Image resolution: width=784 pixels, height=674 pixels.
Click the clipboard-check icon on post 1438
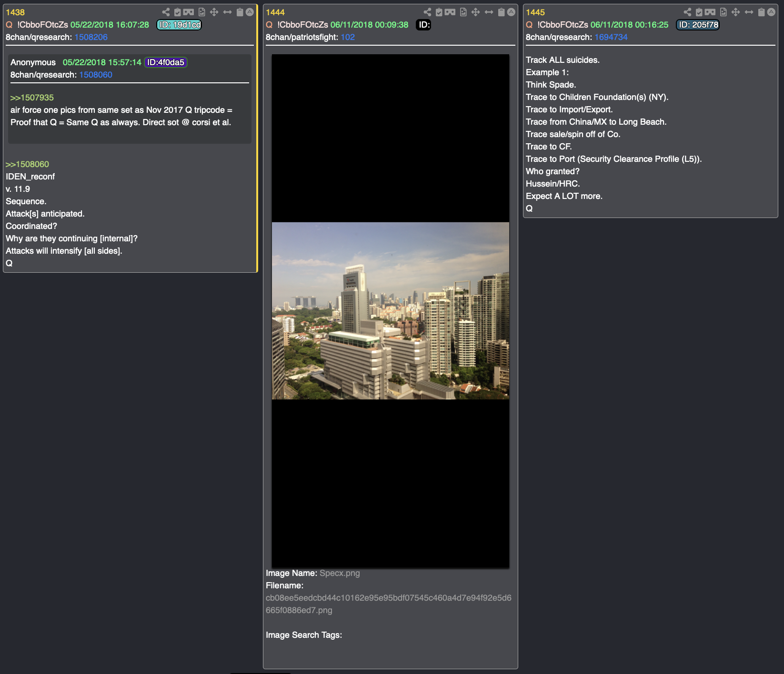point(178,12)
